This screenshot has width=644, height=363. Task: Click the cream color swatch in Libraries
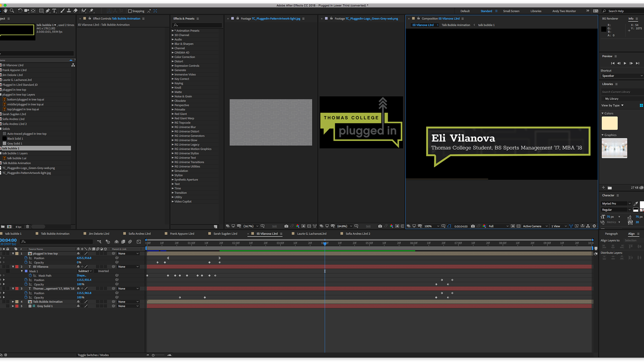tap(610, 123)
